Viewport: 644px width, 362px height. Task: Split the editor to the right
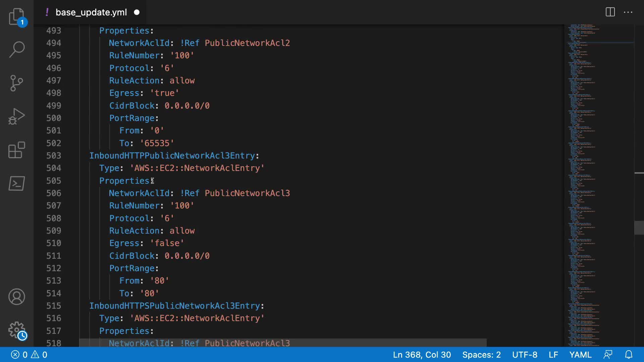click(610, 12)
